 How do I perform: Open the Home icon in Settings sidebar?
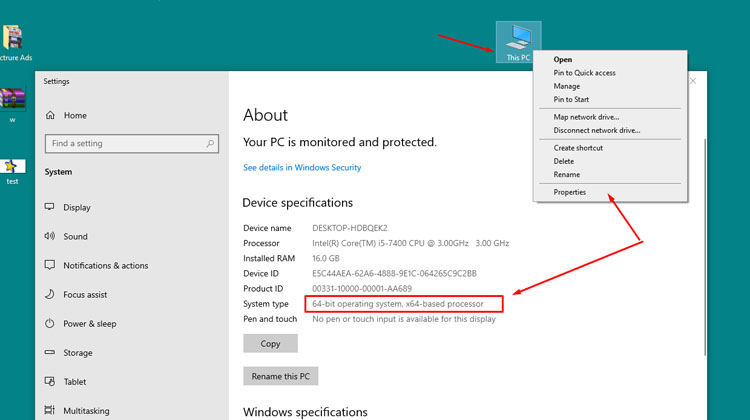click(x=50, y=115)
